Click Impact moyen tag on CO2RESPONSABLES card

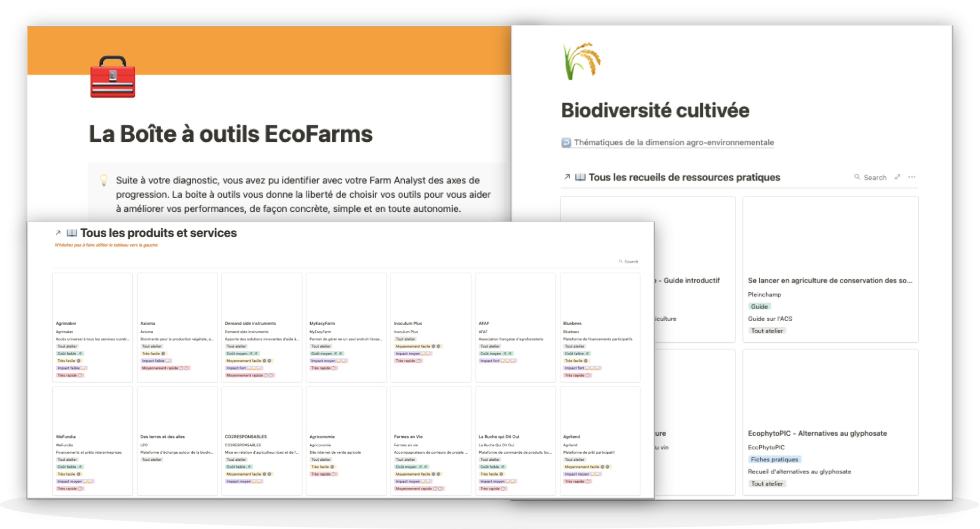click(244, 481)
